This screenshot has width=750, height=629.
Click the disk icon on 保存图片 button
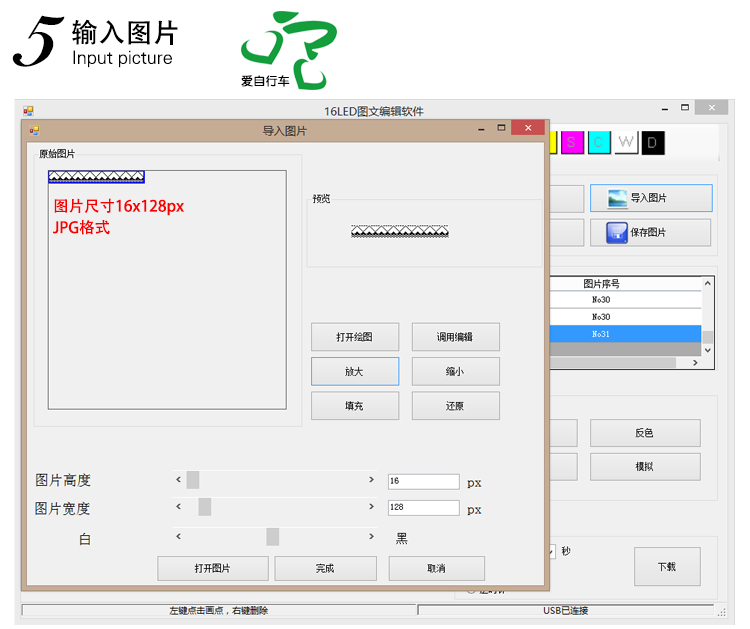617,233
